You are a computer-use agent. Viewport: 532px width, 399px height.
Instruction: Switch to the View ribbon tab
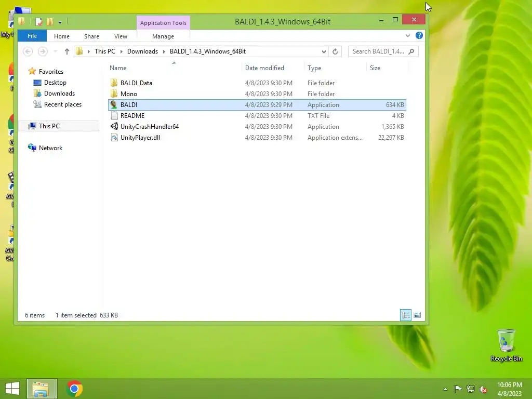click(121, 36)
